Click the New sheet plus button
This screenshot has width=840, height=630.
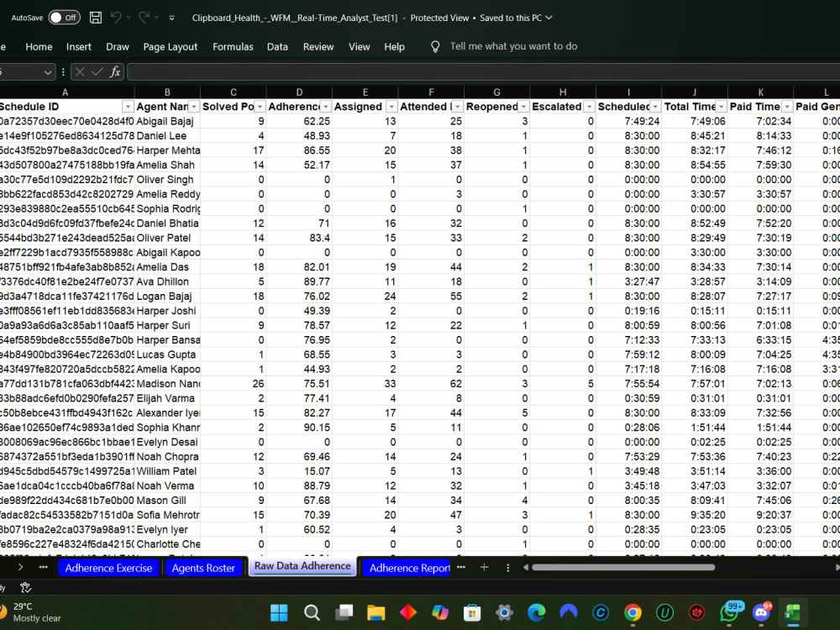tap(485, 567)
